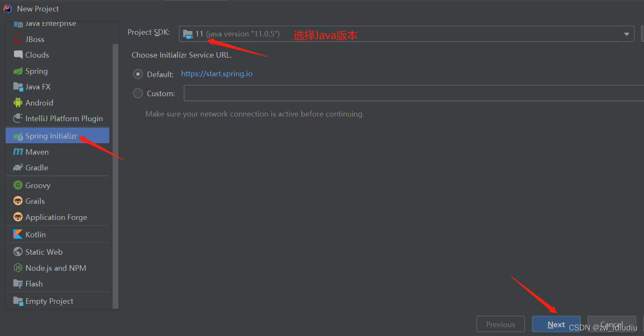Click the Maven m icon
Screen dimensions: 644x336
[18, 152]
